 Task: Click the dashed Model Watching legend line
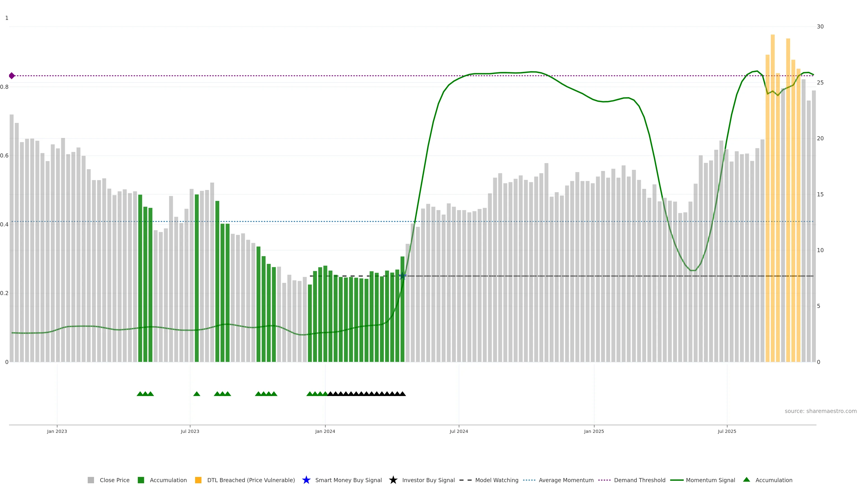click(x=465, y=480)
